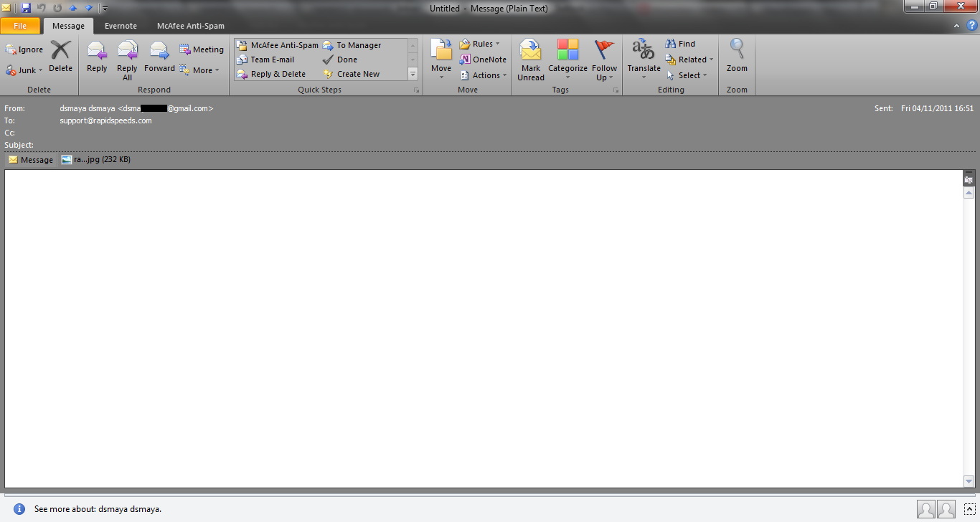Switch to the McAfee Anti-Spam tab
Screen dimensions: 980x522
[191, 26]
